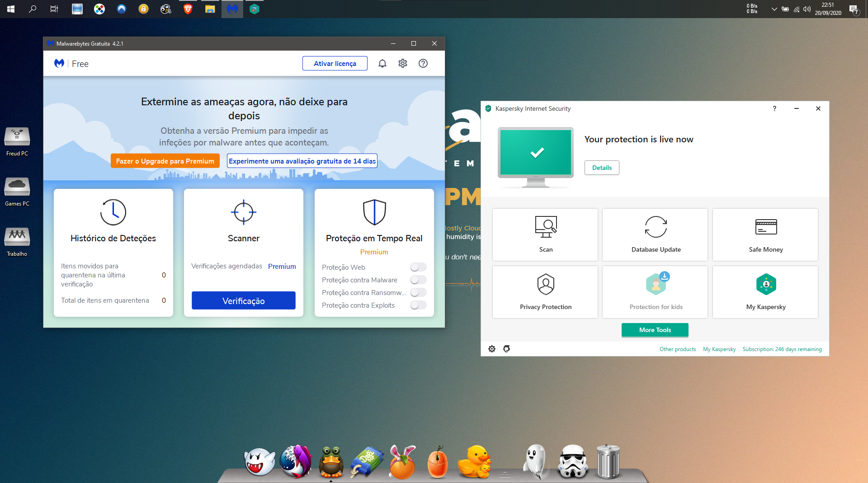Open Windows taskbar search
The width and height of the screenshot is (868, 483).
tap(33, 9)
